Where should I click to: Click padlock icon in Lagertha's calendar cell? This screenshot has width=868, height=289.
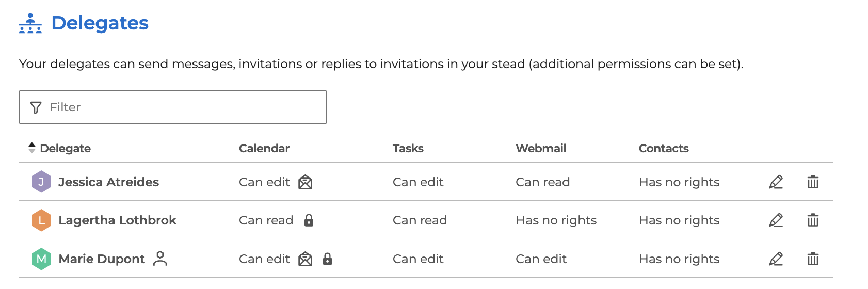[x=309, y=220]
